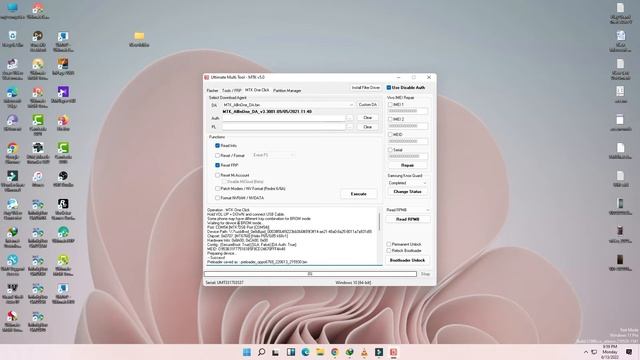Click the Change Status button
640x360 pixels.
pos(407,191)
